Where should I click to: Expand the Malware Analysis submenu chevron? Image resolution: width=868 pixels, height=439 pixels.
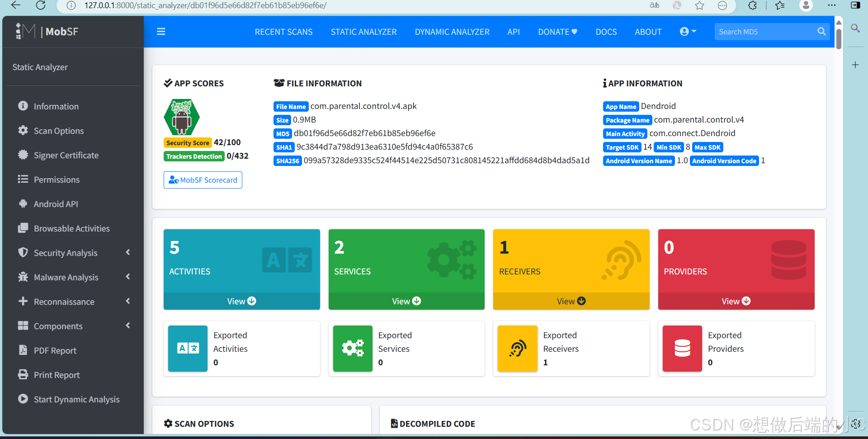coord(128,277)
